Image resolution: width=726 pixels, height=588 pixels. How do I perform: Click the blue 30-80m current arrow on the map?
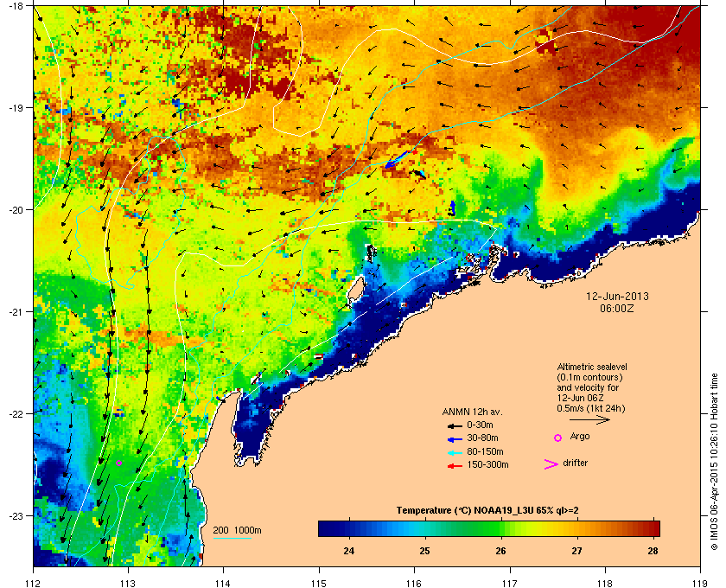[397, 159]
